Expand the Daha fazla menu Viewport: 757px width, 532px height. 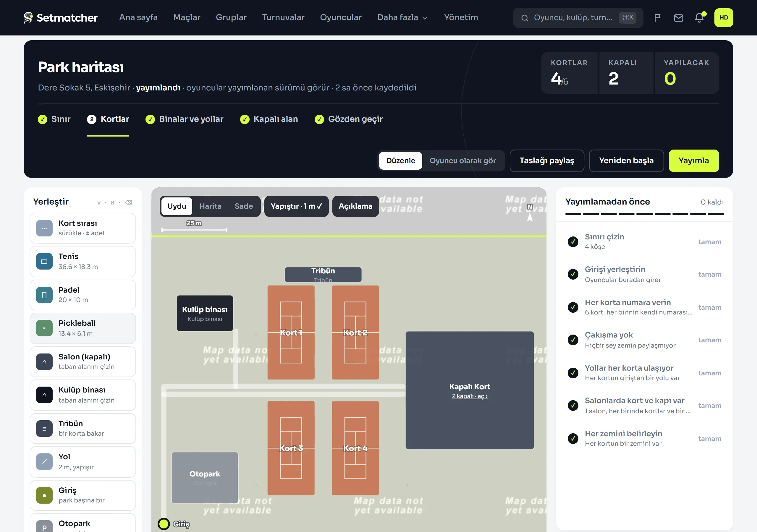click(x=402, y=17)
